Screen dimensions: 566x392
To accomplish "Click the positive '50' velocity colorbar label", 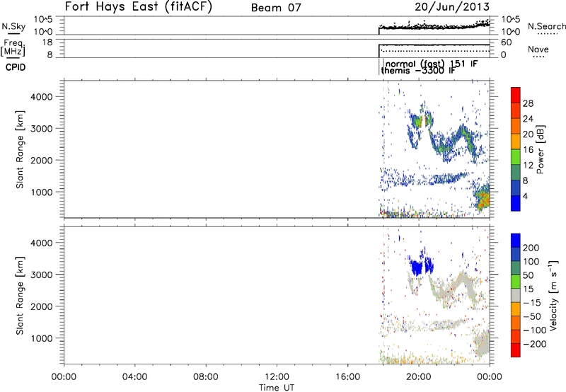I will point(528,275).
